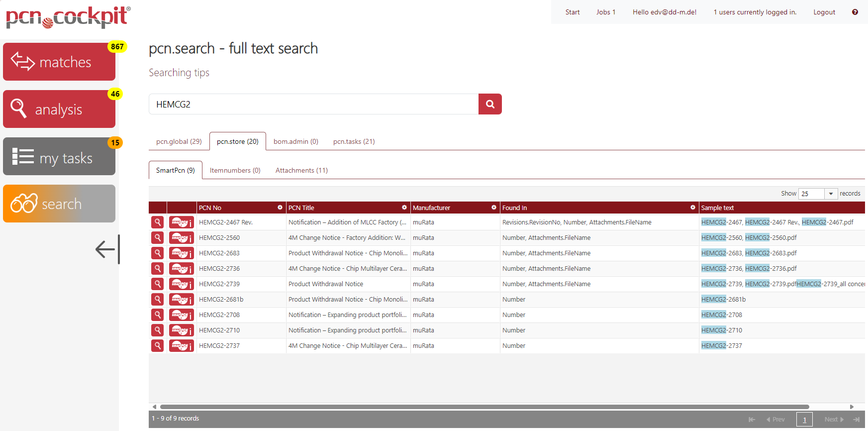Click SmartPCN info icon for HEMCG2-2560
The image size is (868, 431).
[182, 238]
